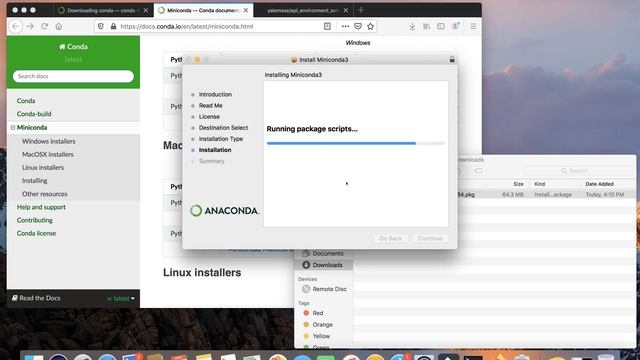Open page actions three-dot menu
The width and height of the screenshot is (640, 360).
[345, 26]
